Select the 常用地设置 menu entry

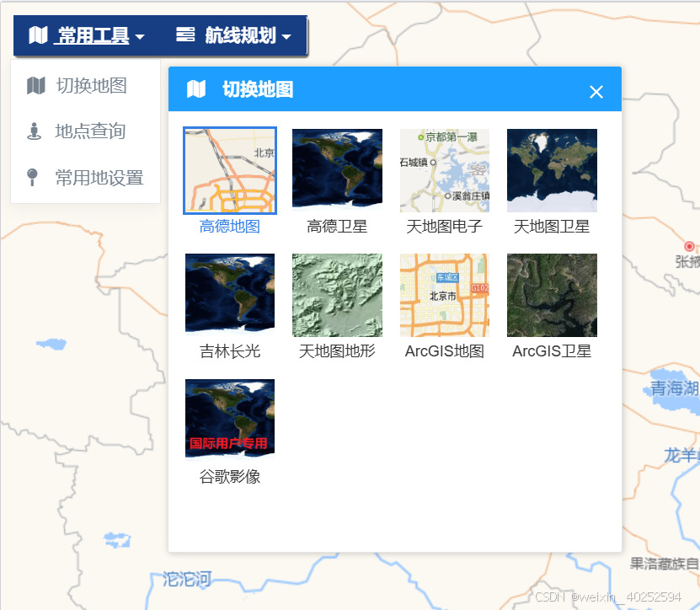click(85, 177)
